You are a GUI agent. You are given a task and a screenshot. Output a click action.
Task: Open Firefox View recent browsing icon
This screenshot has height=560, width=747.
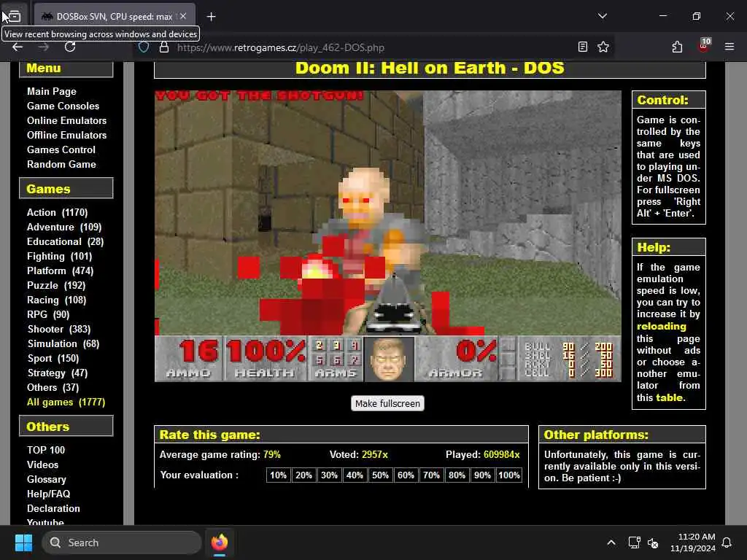click(15, 16)
